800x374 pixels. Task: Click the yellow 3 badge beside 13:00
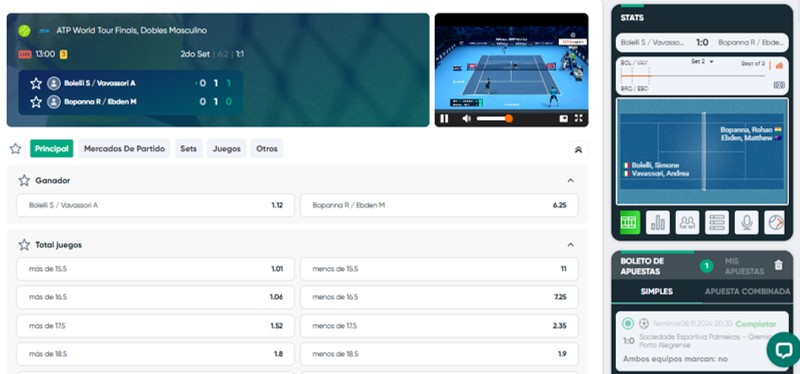(x=64, y=54)
